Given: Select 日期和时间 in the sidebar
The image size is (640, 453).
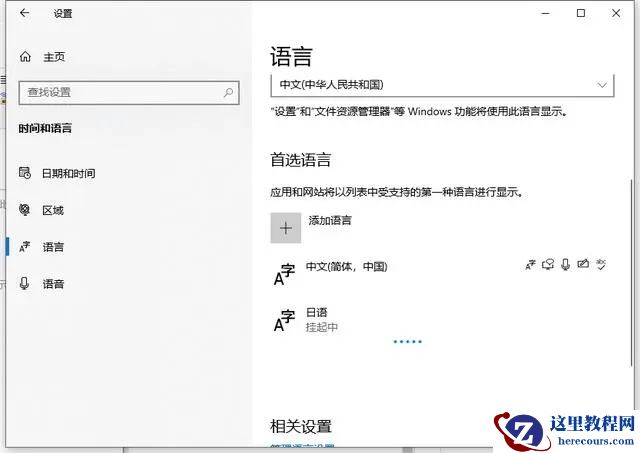Looking at the screenshot, I should (x=69, y=173).
